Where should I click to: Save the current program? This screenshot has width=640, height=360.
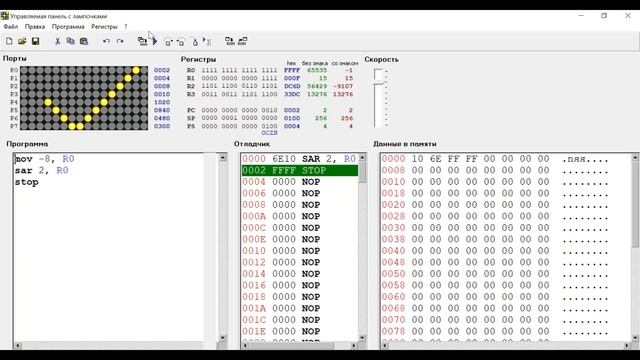(x=36, y=41)
